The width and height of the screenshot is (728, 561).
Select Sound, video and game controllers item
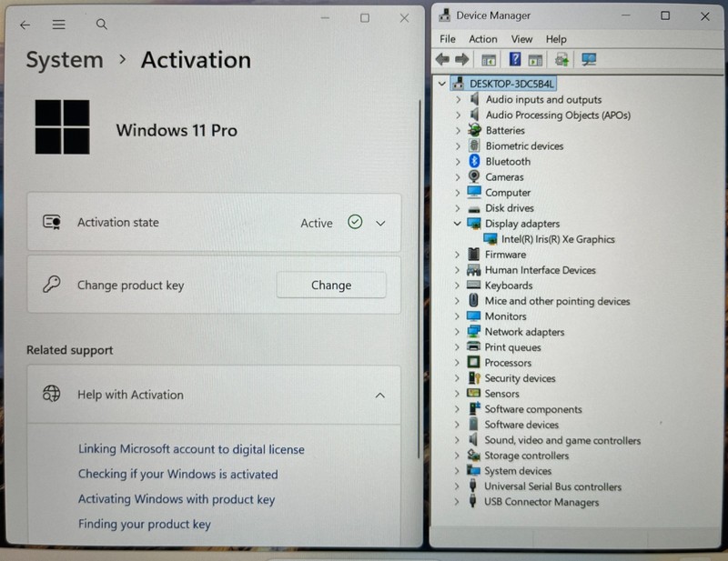coord(562,440)
